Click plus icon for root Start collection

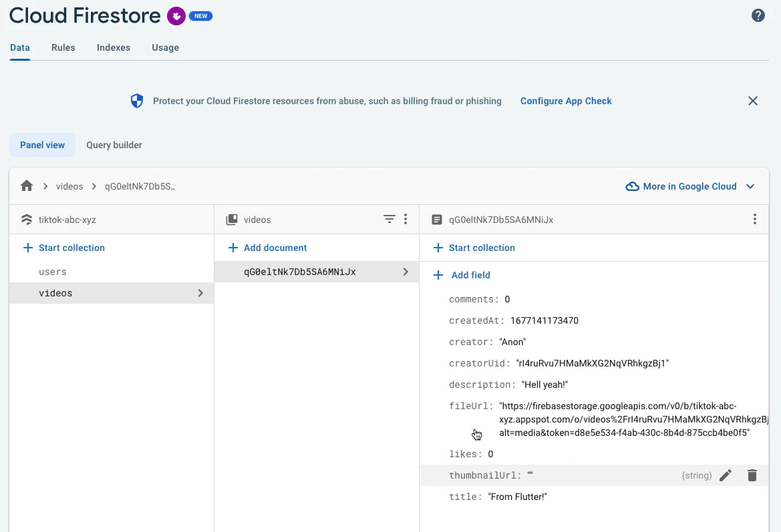(x=28, y=248)
